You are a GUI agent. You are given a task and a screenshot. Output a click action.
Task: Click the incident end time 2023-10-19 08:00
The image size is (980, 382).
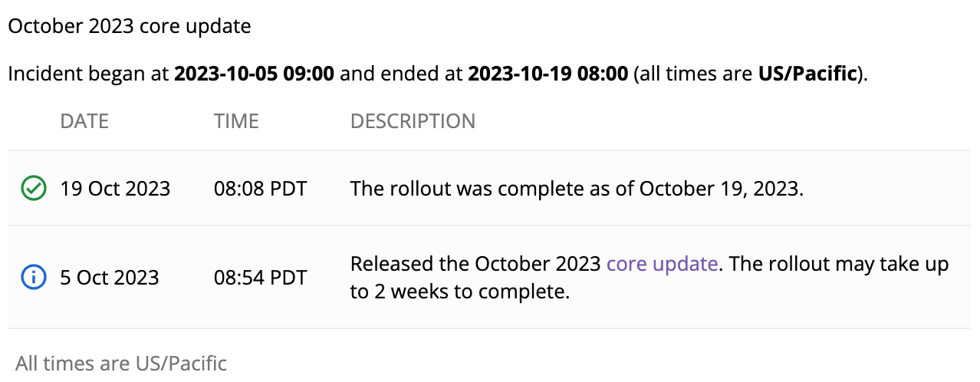548,74
